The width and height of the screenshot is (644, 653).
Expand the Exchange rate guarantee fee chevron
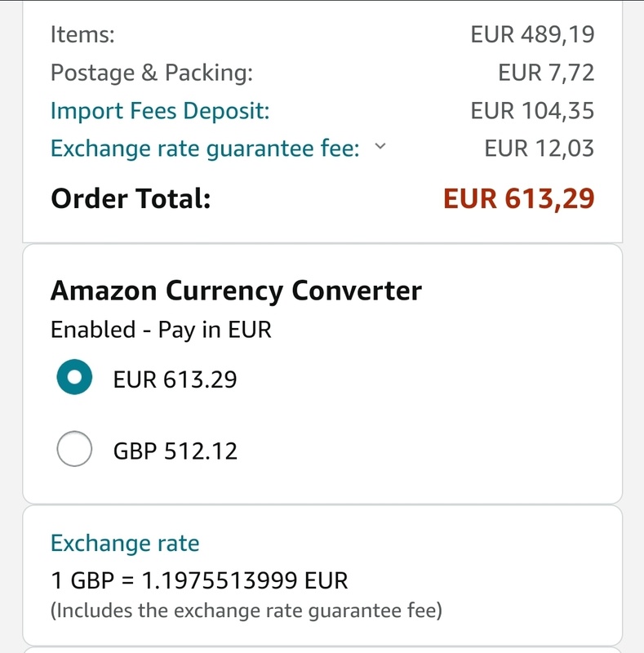point(379,147)
